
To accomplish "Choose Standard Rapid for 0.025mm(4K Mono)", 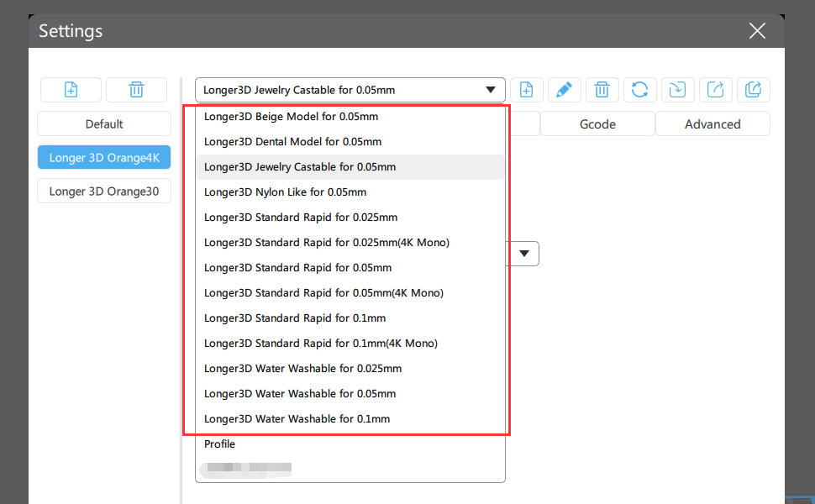I will (350, 243).
